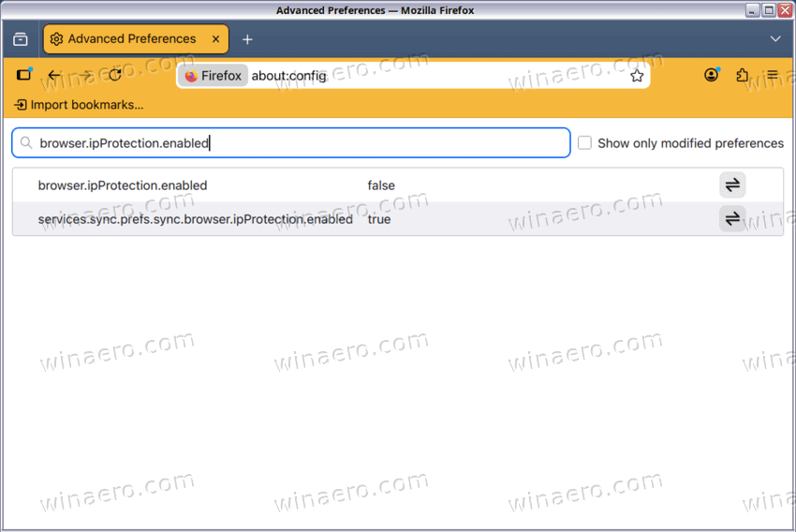The height and width of the screenshot is (532, 796).
Task: Go forward with the forward arrow
Action: click(85, 76)
